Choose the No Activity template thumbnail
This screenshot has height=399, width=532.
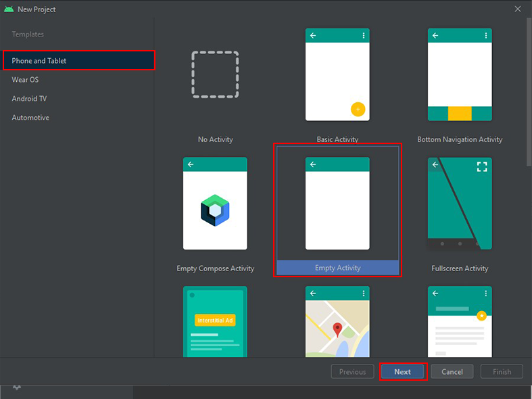pos(215,74)
